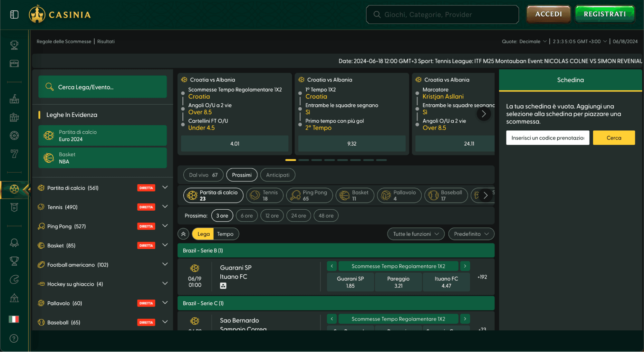This screenshot has height=352, width=644.
Task: Click the trophy icon at sidebar top
Action: [14, 45]
